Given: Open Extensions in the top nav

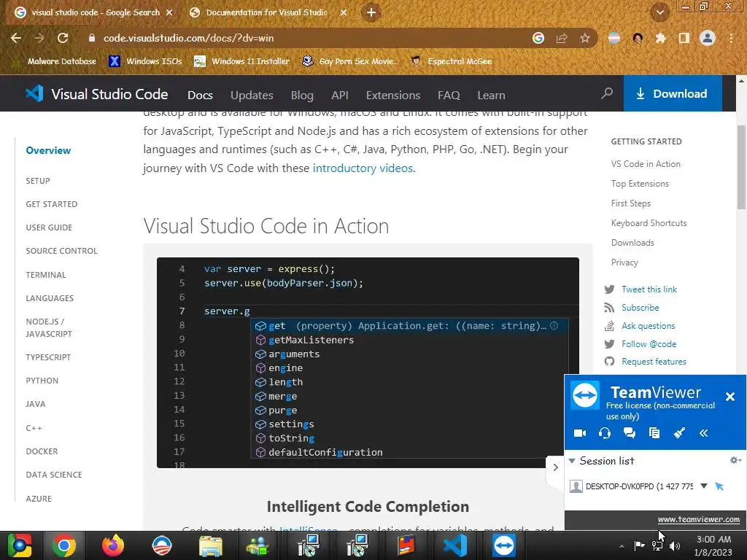Looking at the screenshot, I should 393,96.
